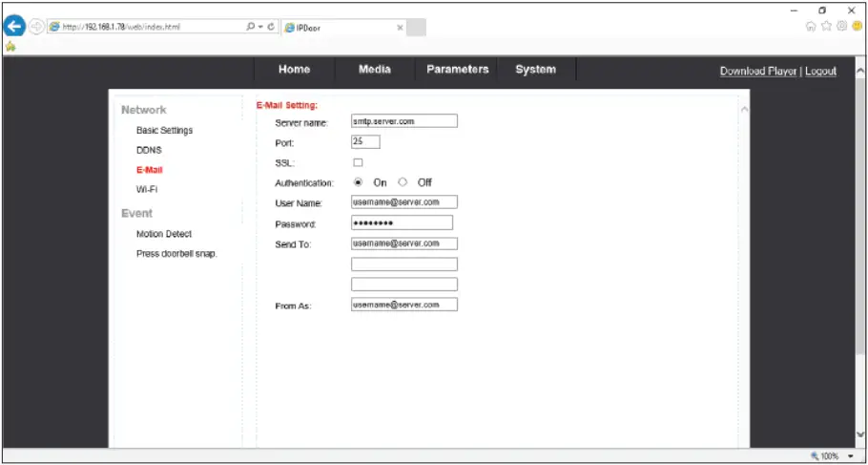Image resolution: width=868 pixels, height=465 pixels.
Task: Click the E-Mail Setting: heading
Action: pos(287,104)
